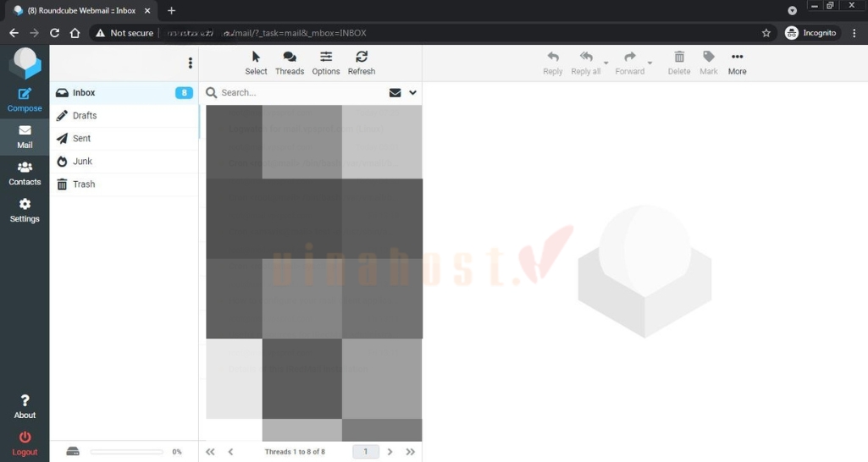
Task: Click the 'Threads 1 to 8 of 8' text
Action: tap(295, 452)
